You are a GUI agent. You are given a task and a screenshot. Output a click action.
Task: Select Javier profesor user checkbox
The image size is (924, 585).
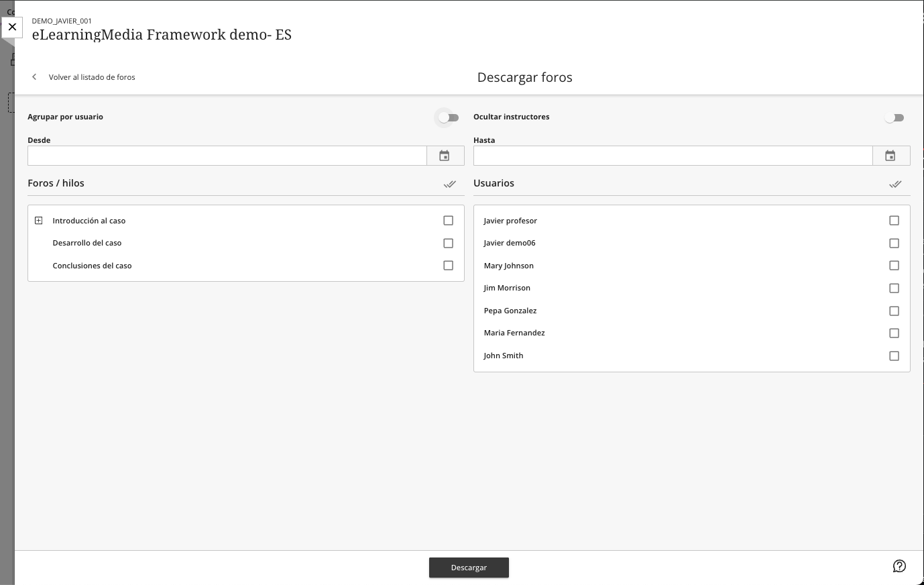click(x=894, y=221)
